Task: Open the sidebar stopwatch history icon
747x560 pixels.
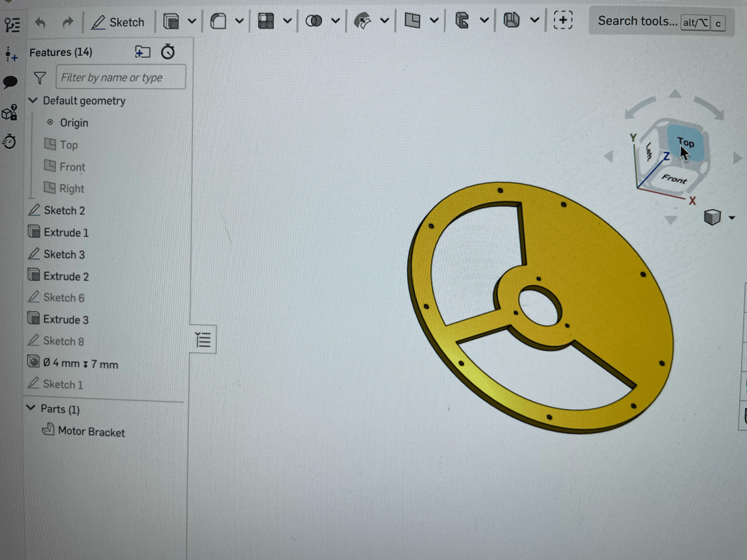Action: [x=9, y=141]
